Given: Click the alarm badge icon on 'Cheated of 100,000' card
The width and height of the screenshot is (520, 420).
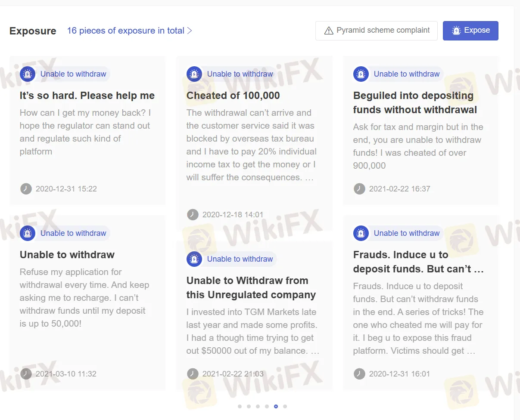Looking at the screenshot, I should [194, 74].
